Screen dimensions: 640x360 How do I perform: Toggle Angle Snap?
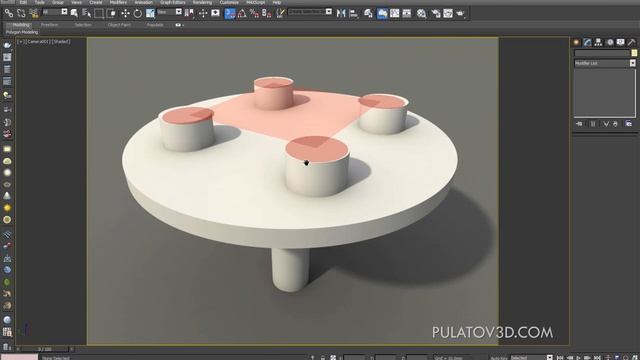(x=242, y=13)
